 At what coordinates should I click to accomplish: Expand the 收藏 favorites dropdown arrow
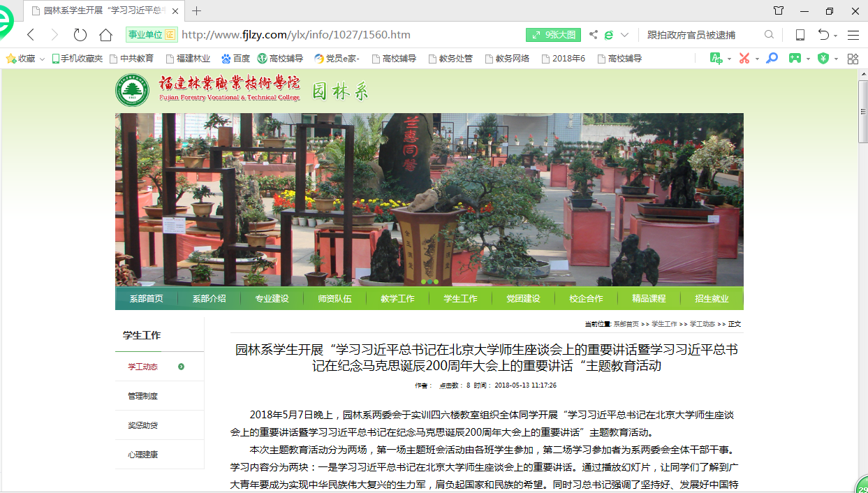(x=42, y=59)
